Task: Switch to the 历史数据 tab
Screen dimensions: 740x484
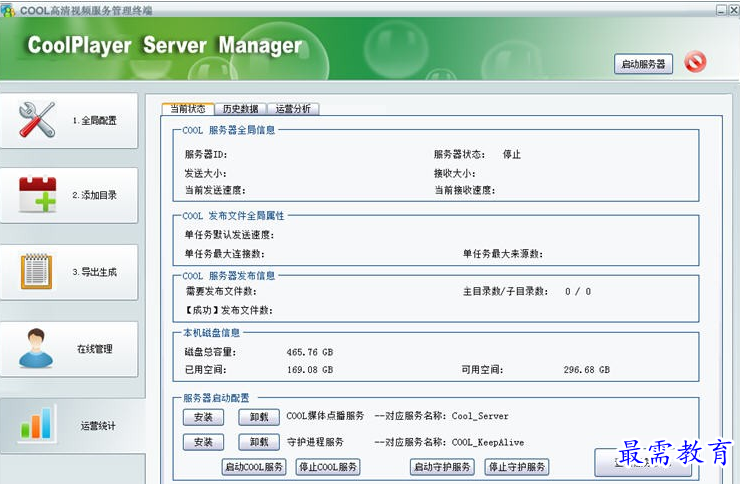Action: pyautogui.click(x=241, y=109)
